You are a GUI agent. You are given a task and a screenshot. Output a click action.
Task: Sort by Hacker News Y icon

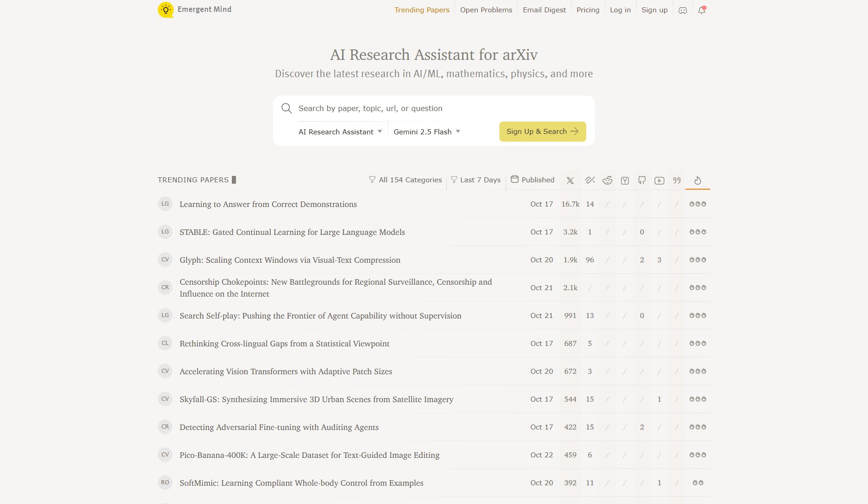[625, 180]
